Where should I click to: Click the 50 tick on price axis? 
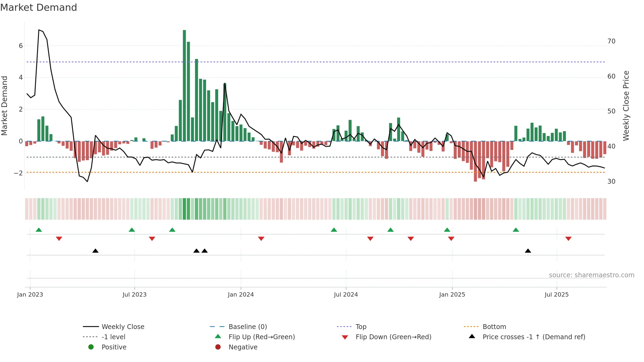[611, 111]
